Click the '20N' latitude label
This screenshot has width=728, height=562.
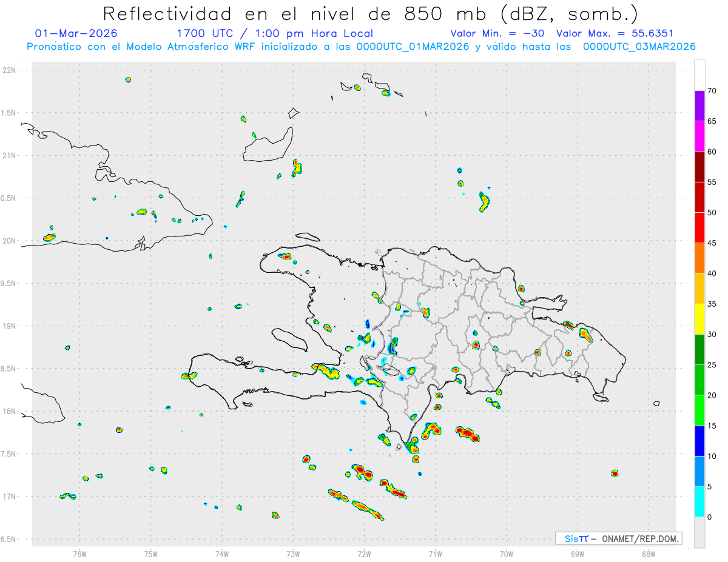pos(10,241)
